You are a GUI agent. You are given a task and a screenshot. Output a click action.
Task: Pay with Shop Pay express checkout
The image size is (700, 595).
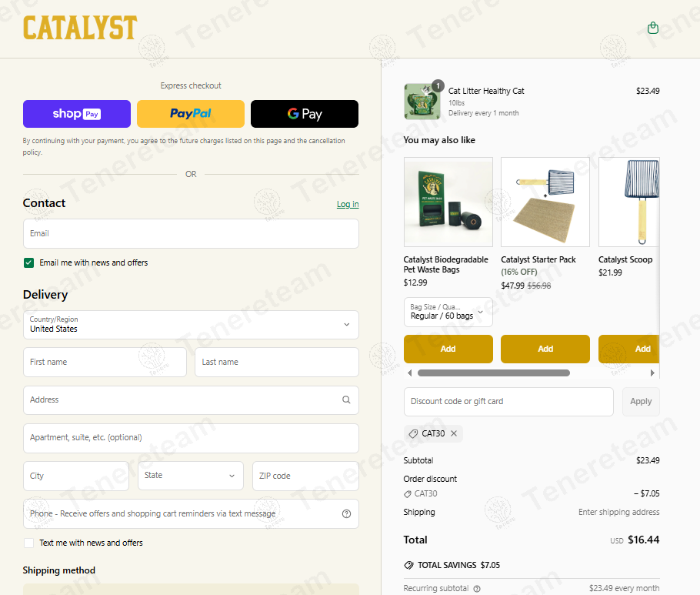[77, 114]
